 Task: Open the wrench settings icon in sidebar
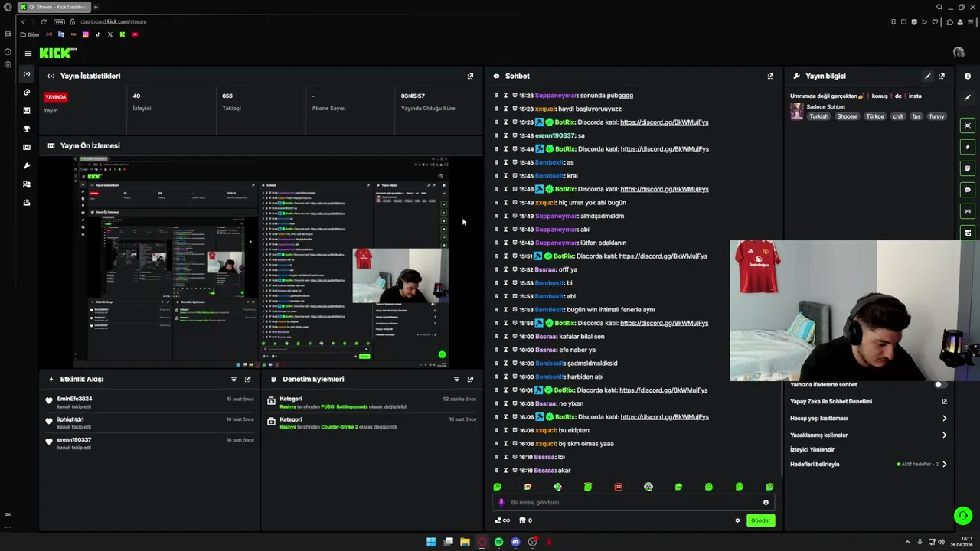27,165
